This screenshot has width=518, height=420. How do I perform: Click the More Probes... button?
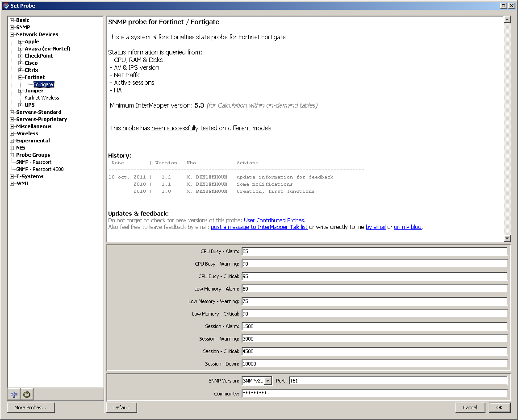pos(31,408)
